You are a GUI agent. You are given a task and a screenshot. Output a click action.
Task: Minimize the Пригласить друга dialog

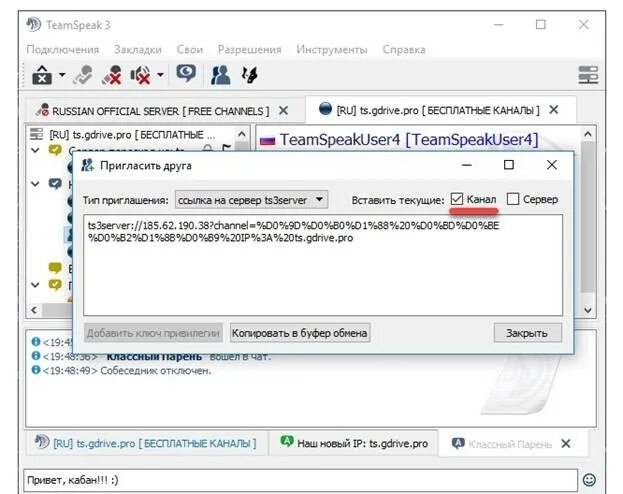[467, 165]
